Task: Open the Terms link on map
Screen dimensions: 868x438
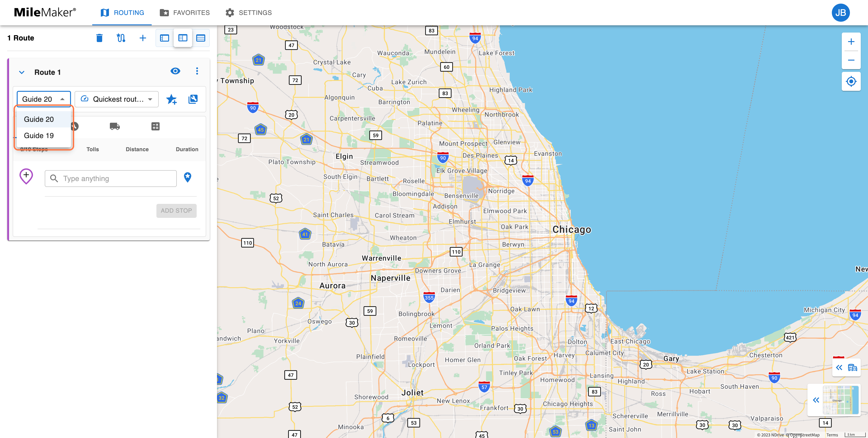Action: point(832,435)
